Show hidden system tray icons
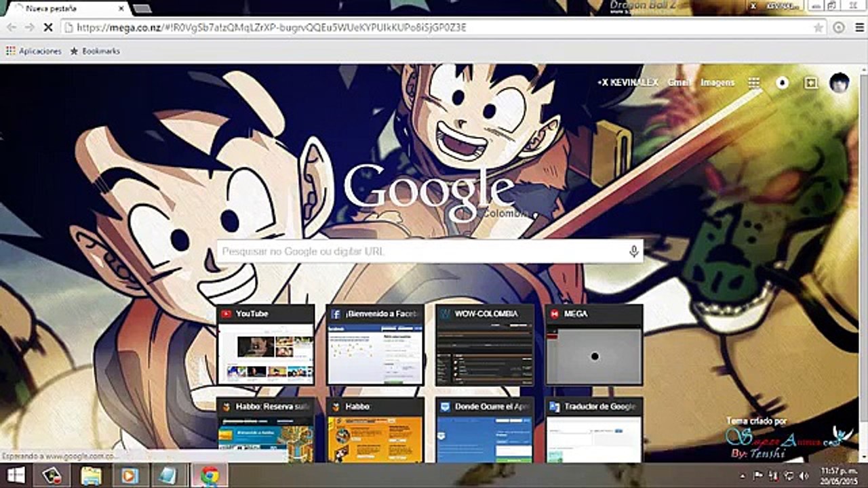This screenshot has width=868, height=488. pyautogui.click(x=743, y=476)
